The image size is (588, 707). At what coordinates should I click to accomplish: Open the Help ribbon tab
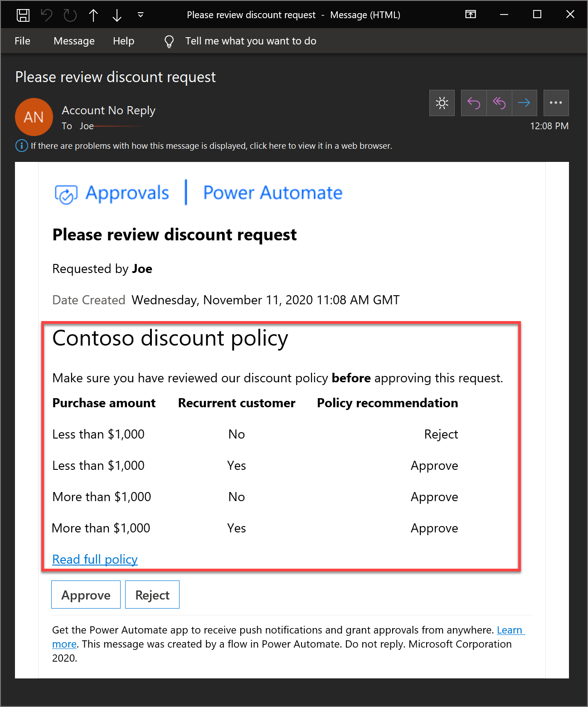[123, 41]
